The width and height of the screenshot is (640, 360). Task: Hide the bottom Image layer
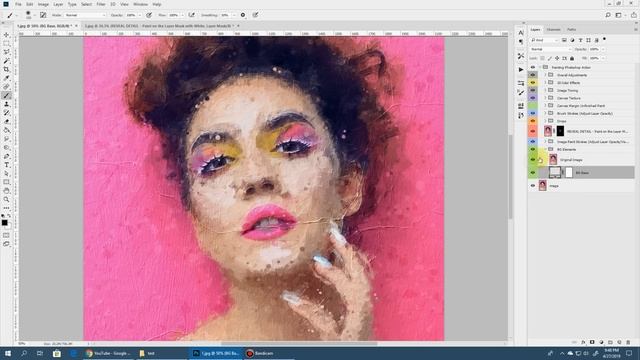point(532,186)
